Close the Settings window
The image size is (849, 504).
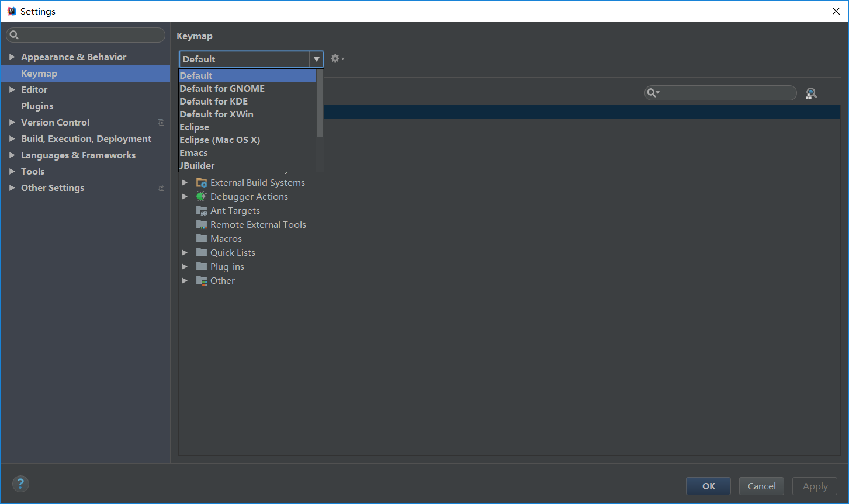(x=836, y=11)
